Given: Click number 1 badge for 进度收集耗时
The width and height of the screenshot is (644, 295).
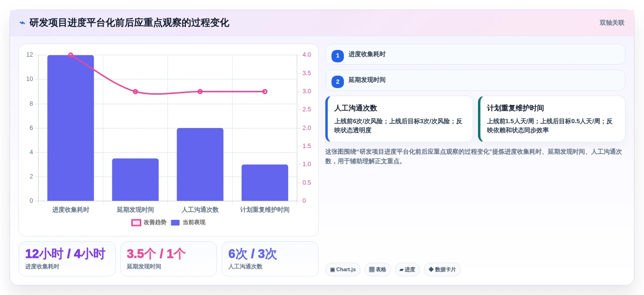Looking at the screenshot, I should point(338,56).
